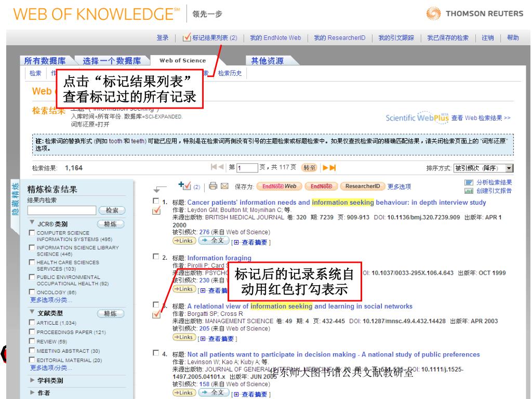Expand the authors section
Viewport: 532px width, 399px height.
point(32,393)
